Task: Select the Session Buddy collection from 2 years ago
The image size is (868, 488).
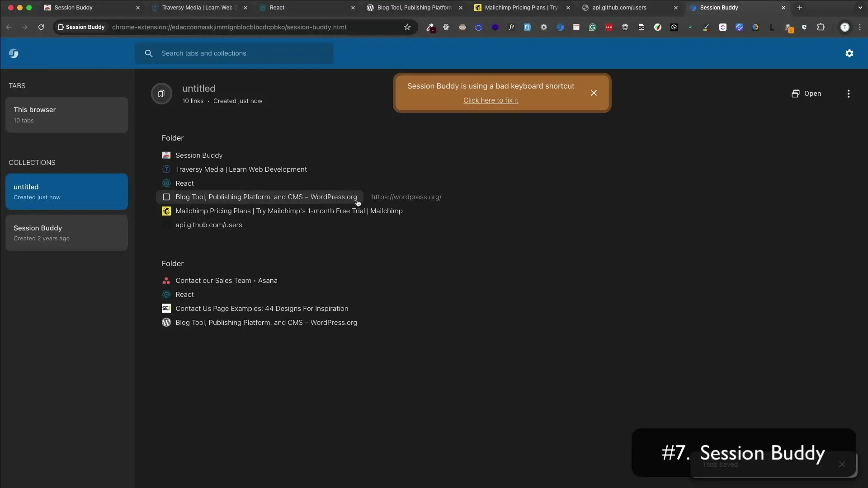Action: (x=66, y=233)
